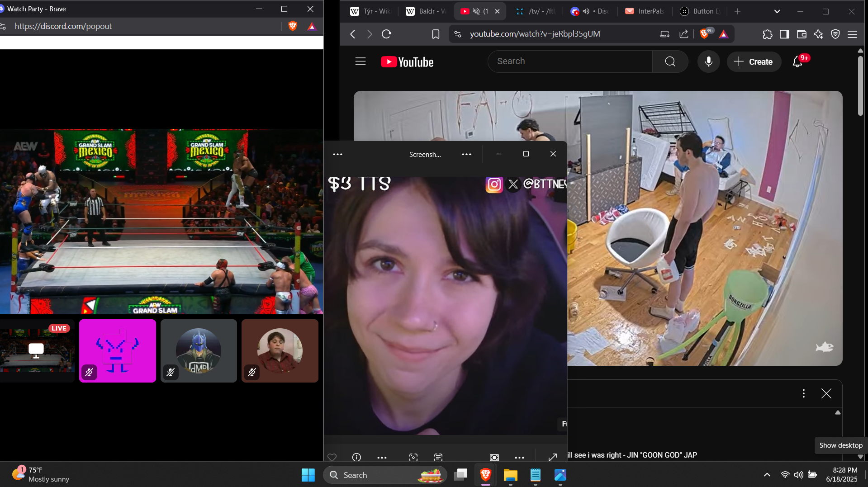Open the weather widget showing 75°F
868x487 pixels.
click(x=41, y=475)
